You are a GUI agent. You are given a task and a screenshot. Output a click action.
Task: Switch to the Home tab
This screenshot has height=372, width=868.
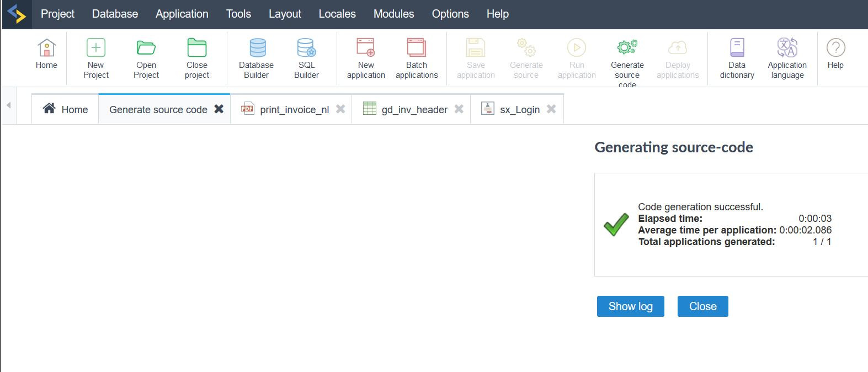pyautogui.click(x=65, y=109)
